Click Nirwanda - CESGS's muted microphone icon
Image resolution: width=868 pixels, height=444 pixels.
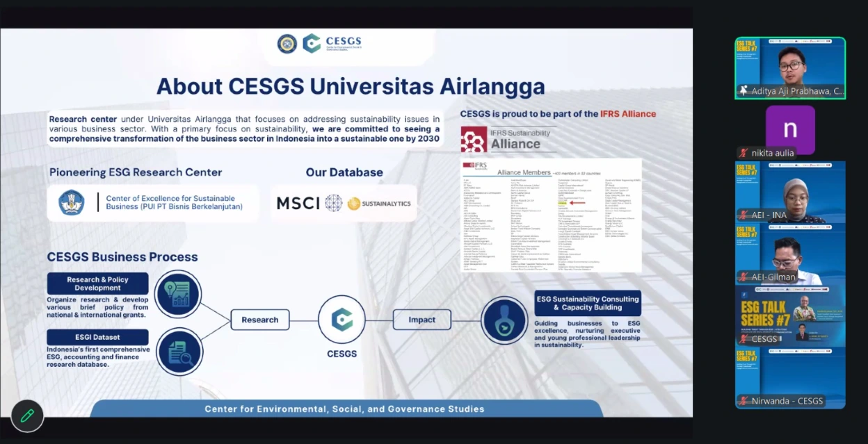[x=744, y=401]
